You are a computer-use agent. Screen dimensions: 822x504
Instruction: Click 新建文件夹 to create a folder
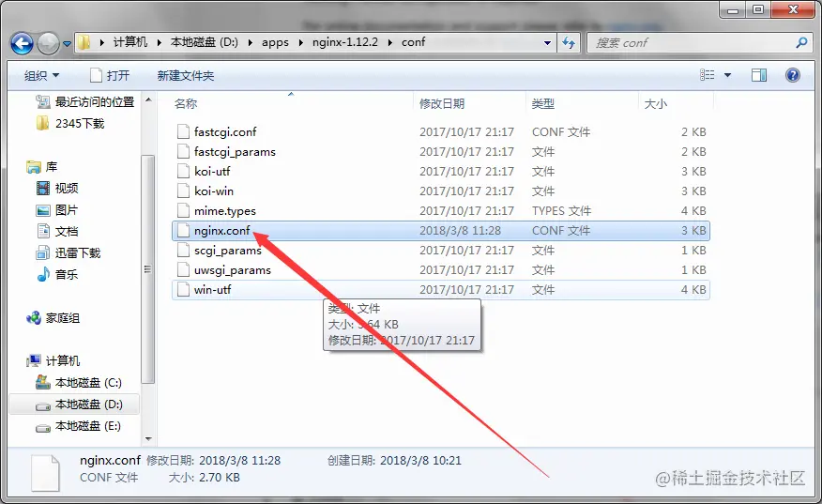[186, 75]
